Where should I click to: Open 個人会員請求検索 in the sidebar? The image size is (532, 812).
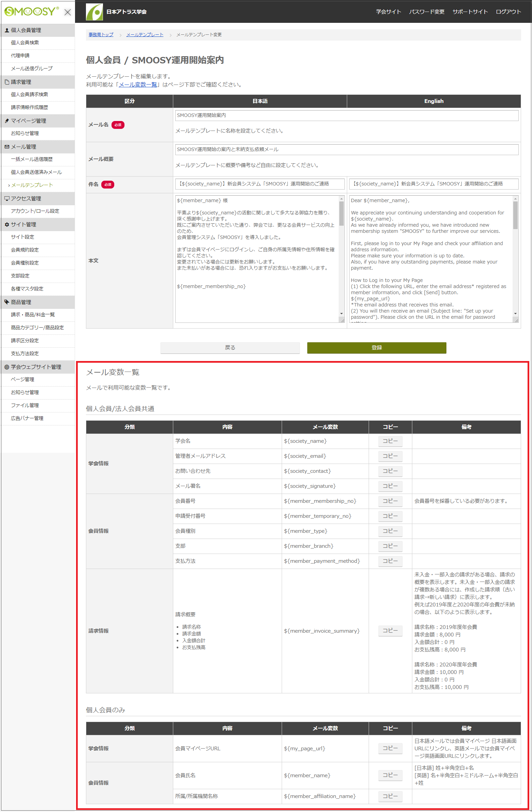click(x=29, y=94)
